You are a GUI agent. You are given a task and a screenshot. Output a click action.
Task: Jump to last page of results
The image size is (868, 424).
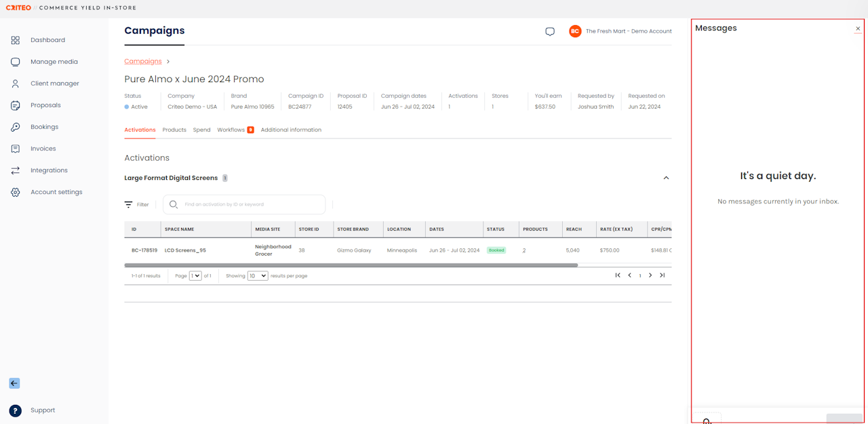pos(662,275)
